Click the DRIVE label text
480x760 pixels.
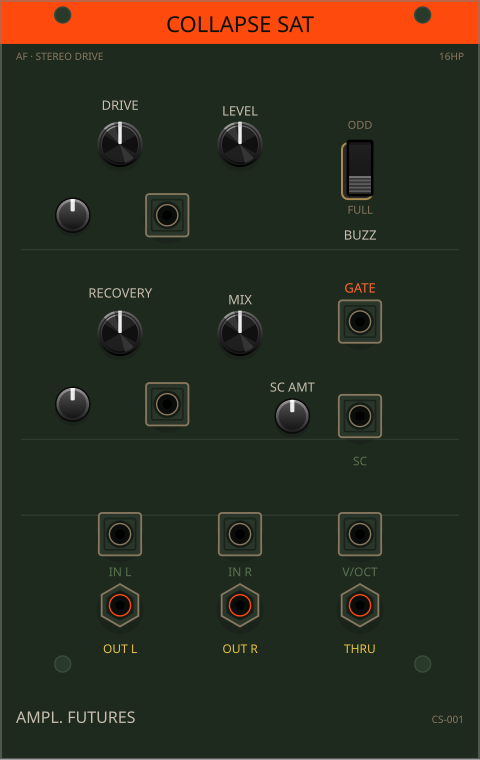120,105
